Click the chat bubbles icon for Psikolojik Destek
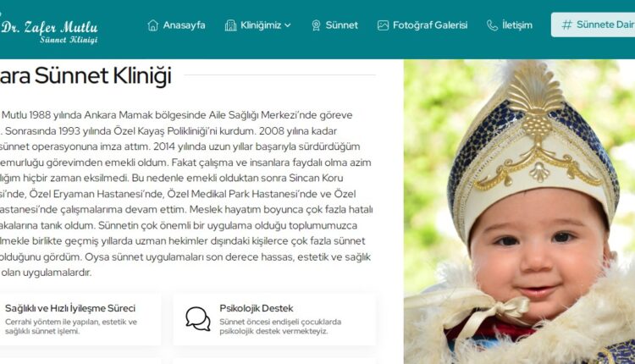The width and height of the screenshot is (635, 364). click(198, 318)
